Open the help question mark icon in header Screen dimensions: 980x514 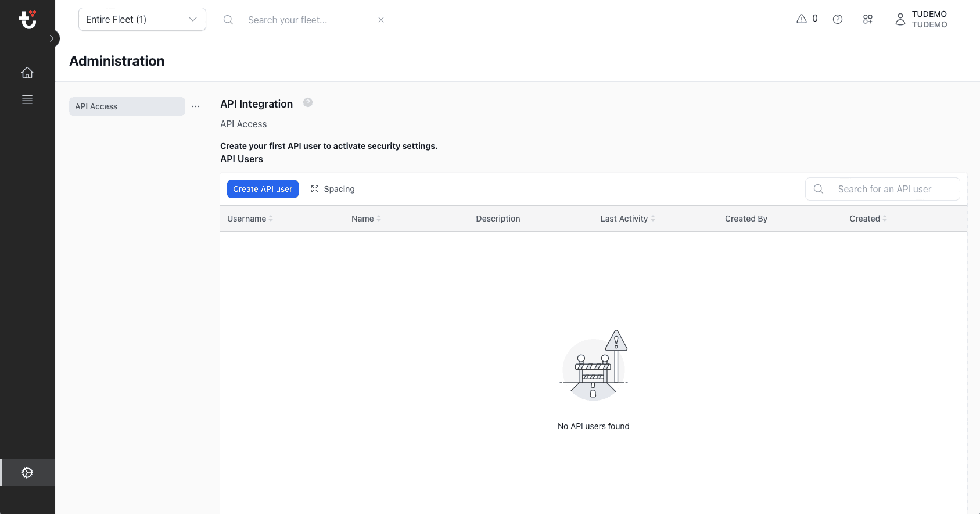coord(838,19)
